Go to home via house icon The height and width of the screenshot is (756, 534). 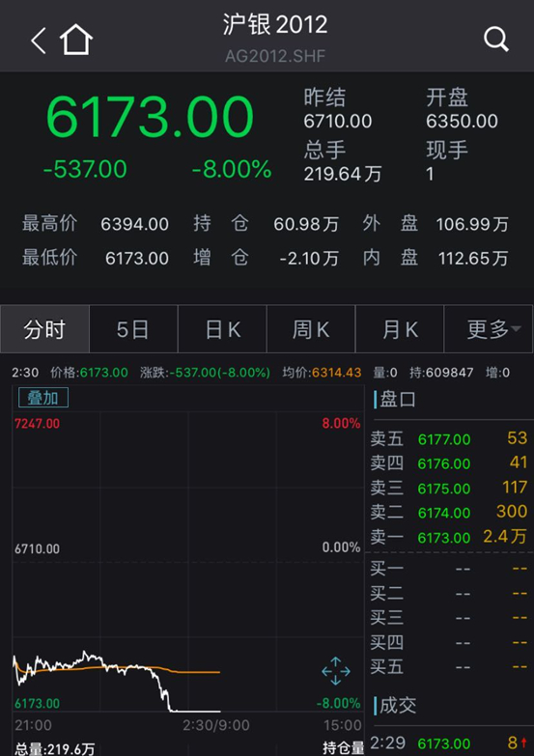pos(76,40)
